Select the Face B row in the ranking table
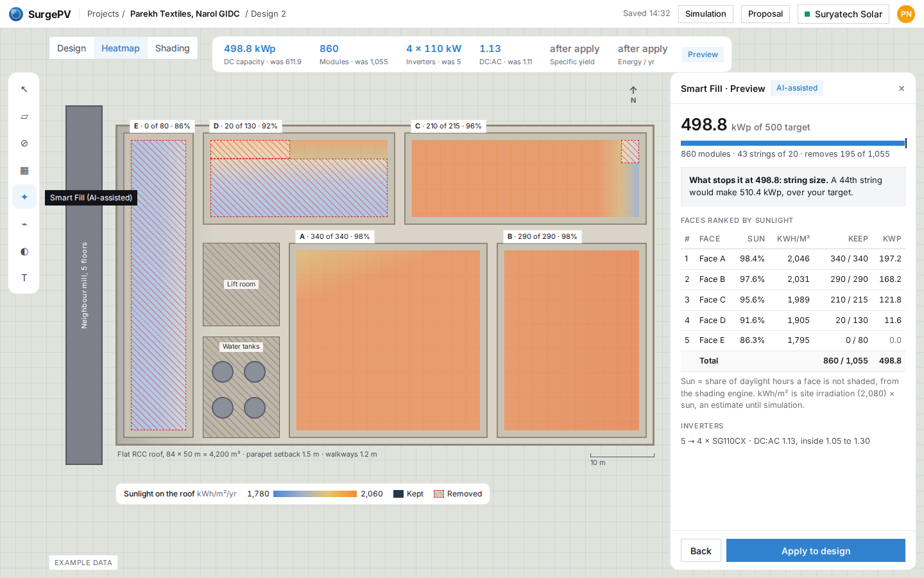Screen dimensions: 924x578 tap(793, 279)
